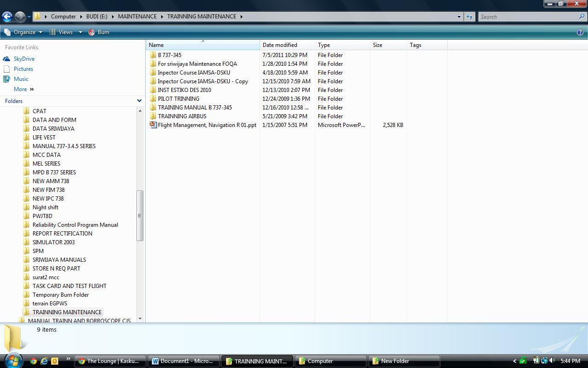Go back with the Back arrow button

coord(7,17)
